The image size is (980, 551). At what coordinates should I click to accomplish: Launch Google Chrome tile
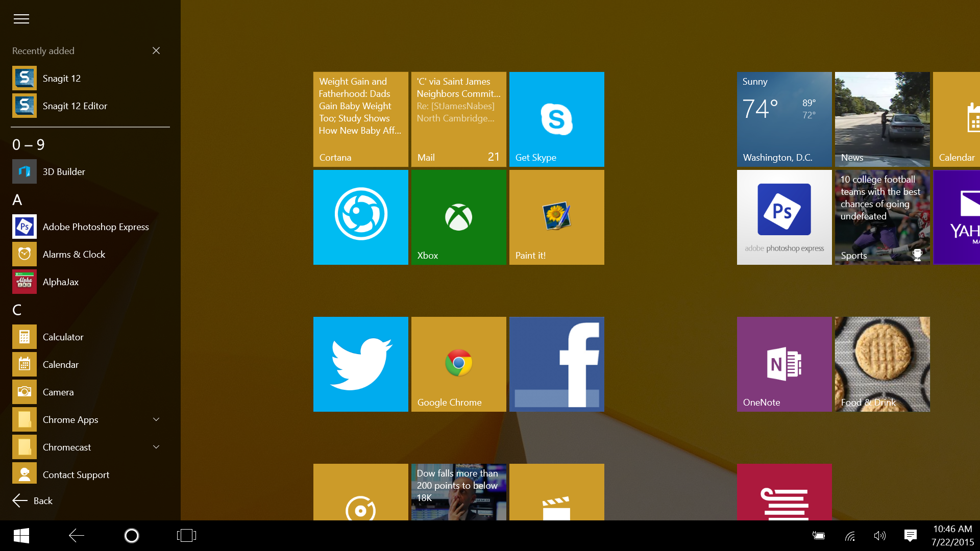(458, 363)
